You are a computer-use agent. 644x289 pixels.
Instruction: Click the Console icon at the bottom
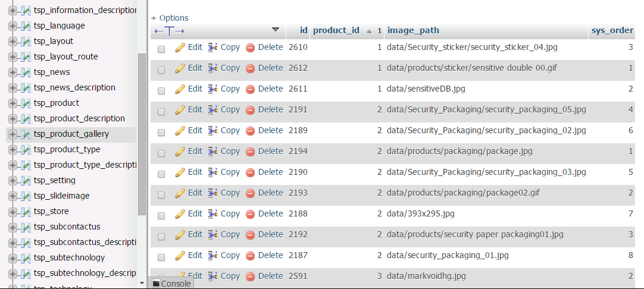tap(157, 284)
